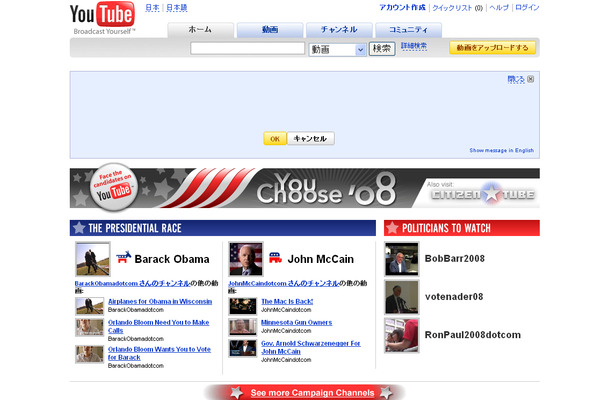The height and width of the screenshot is (400, 610).
Task: Click the votenader08 channel name
Action: 454,297
